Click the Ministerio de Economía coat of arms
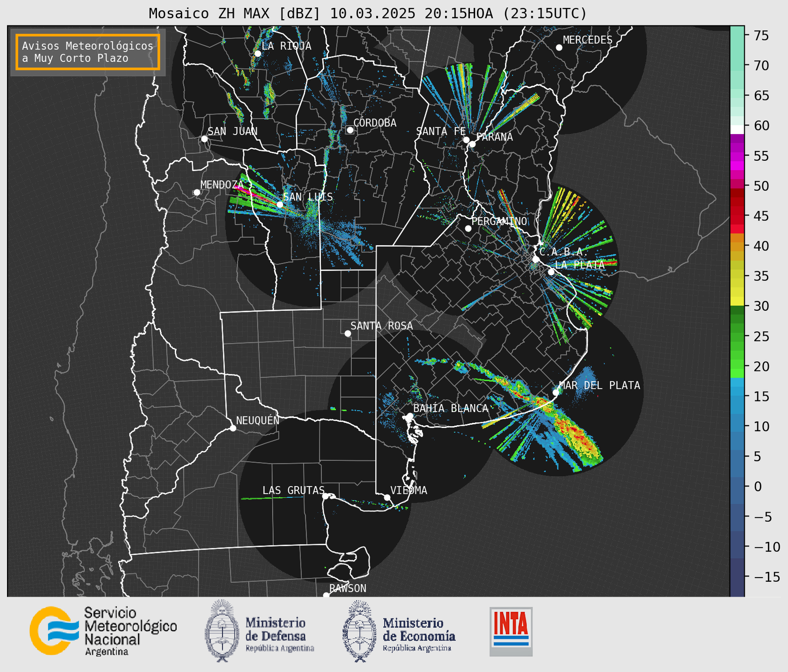 (360, 631)
